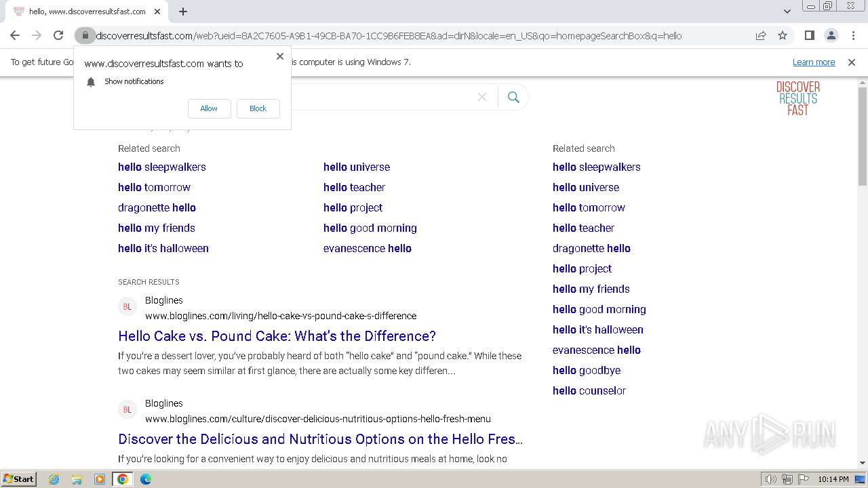Click scrollbar down arrow
Viewport: 868px width, 488px height.
(863, 463)
